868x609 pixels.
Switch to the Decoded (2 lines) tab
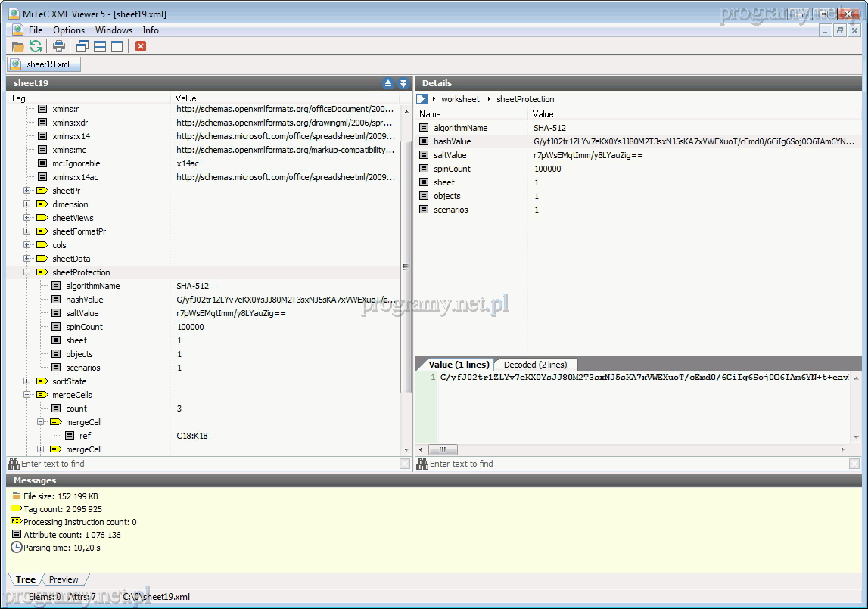point(535,365)
